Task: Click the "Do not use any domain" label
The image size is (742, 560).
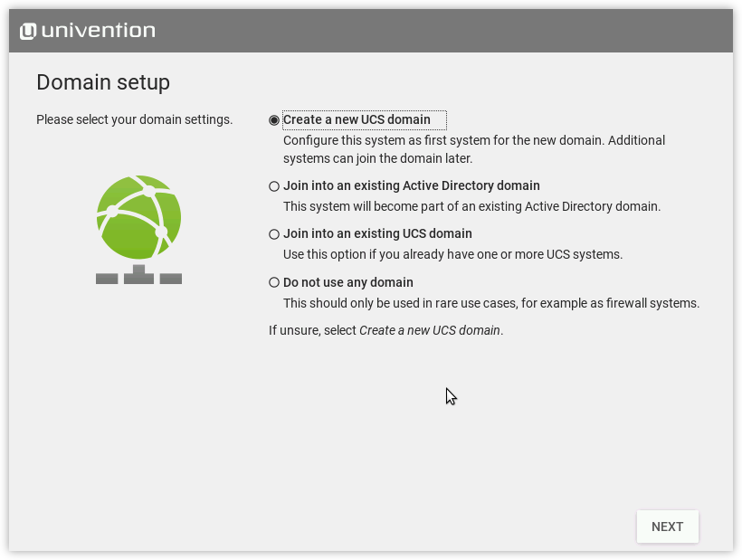Action: tap(347, 282)
